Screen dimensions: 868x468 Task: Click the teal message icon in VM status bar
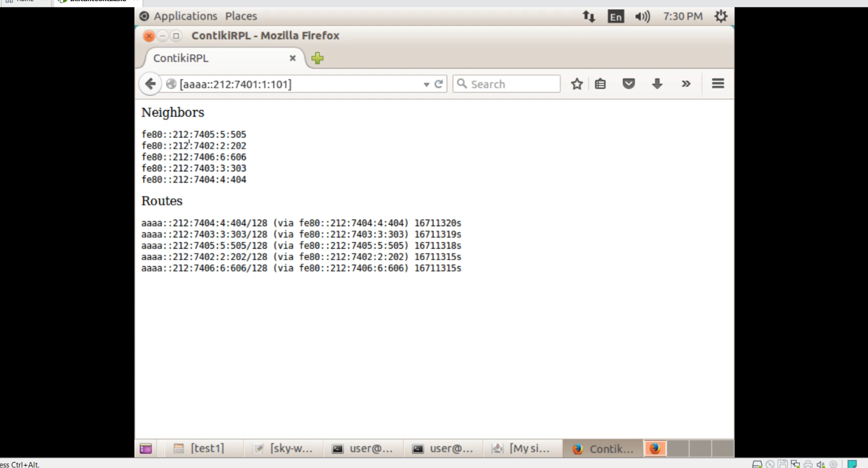(852, 464)
